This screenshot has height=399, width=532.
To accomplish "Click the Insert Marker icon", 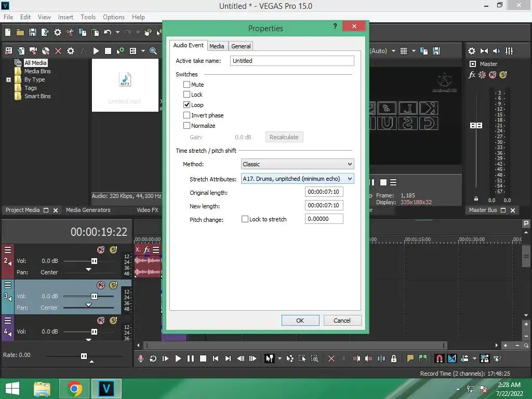I will click(410, 358).
